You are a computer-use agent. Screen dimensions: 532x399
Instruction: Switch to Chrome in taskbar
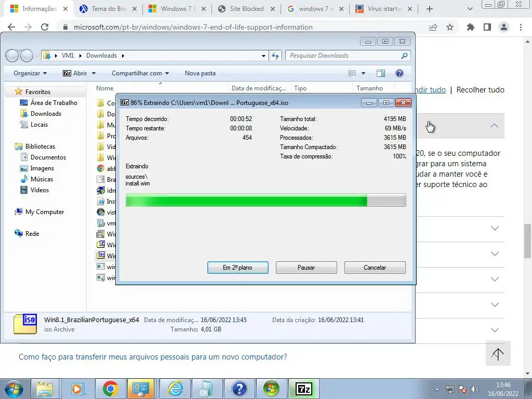[x=110, y=389]
